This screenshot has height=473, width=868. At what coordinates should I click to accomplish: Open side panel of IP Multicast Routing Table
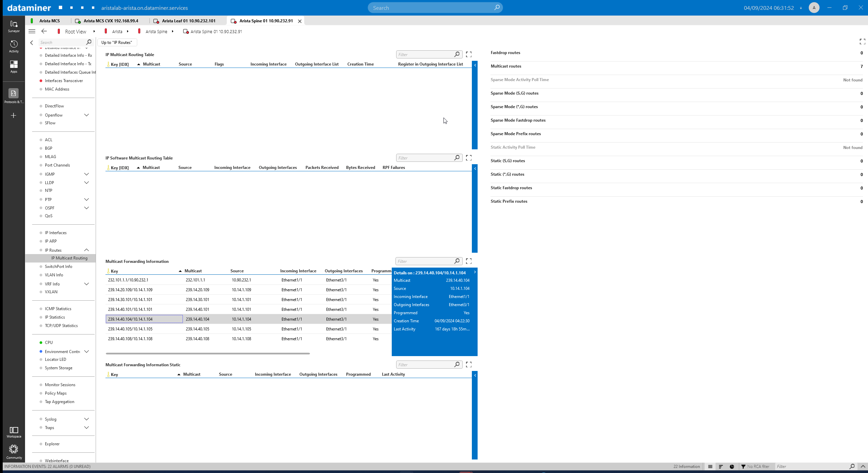[475, 65]
